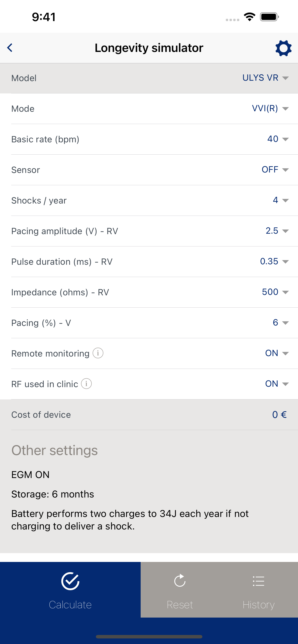Toggle Sensor OFF setting

tap(275, 169)
